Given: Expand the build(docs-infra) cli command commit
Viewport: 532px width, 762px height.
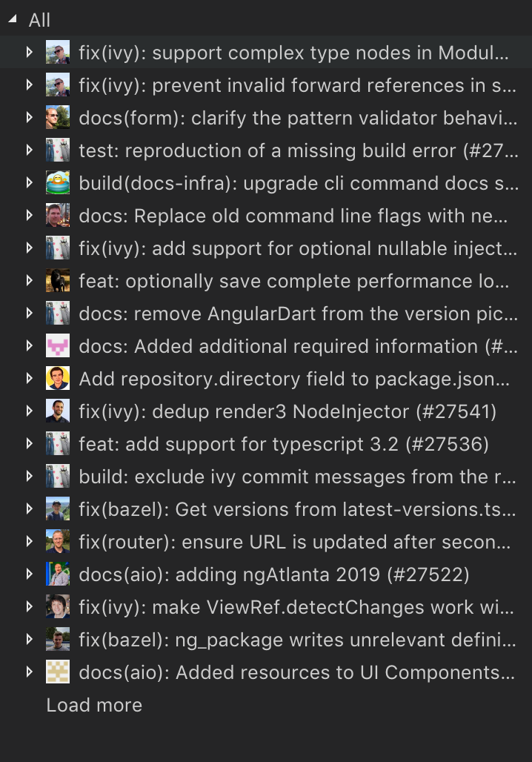Looking at the screenshot, I should (x=30, y=183).
